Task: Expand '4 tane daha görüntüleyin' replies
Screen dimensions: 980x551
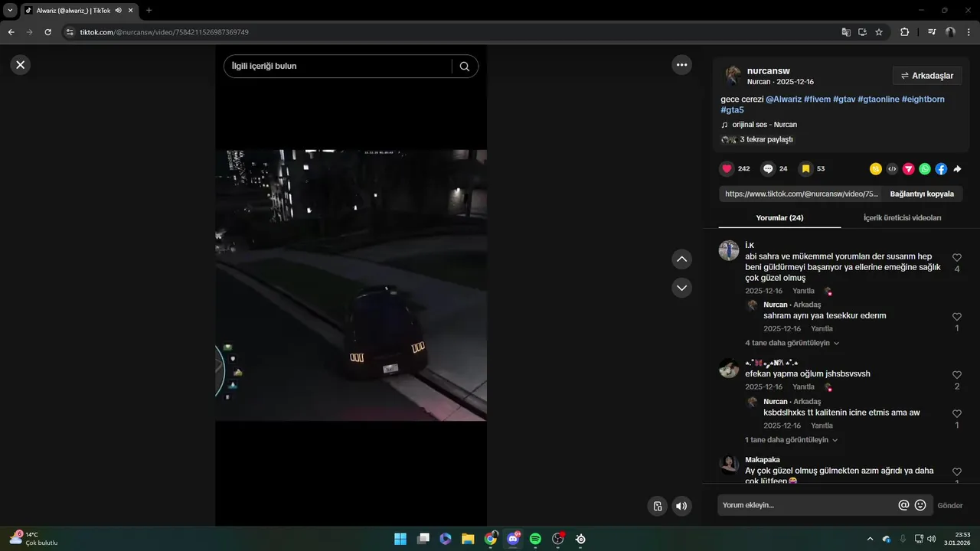Action: [x=792, y=344]
